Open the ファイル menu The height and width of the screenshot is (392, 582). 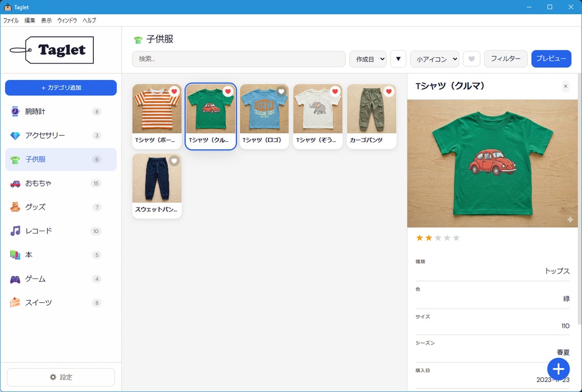tap(10, 20)
